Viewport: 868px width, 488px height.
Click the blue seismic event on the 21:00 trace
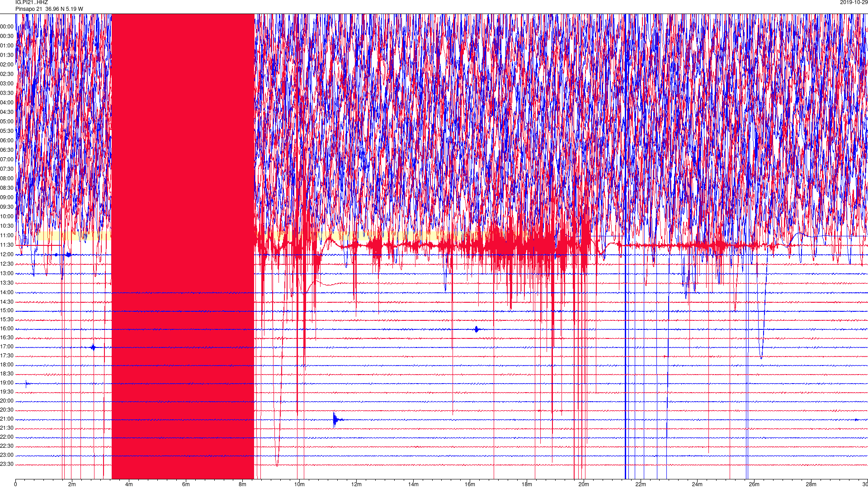point(337,420)
